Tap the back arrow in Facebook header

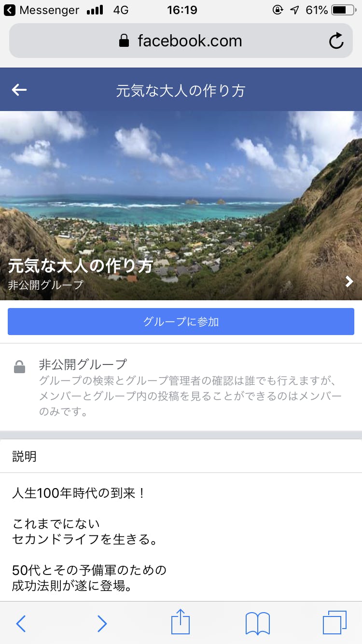click(x=19, y=90)
